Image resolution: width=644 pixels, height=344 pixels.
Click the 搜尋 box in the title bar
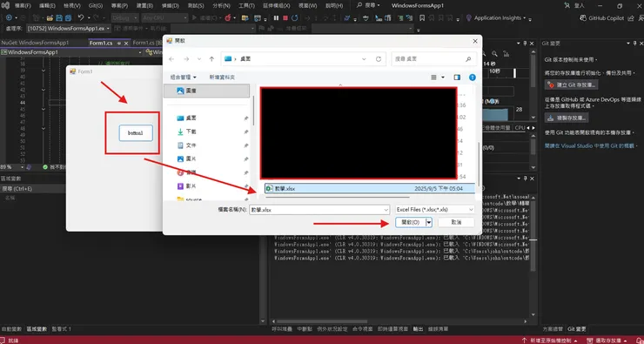[367, 6]
